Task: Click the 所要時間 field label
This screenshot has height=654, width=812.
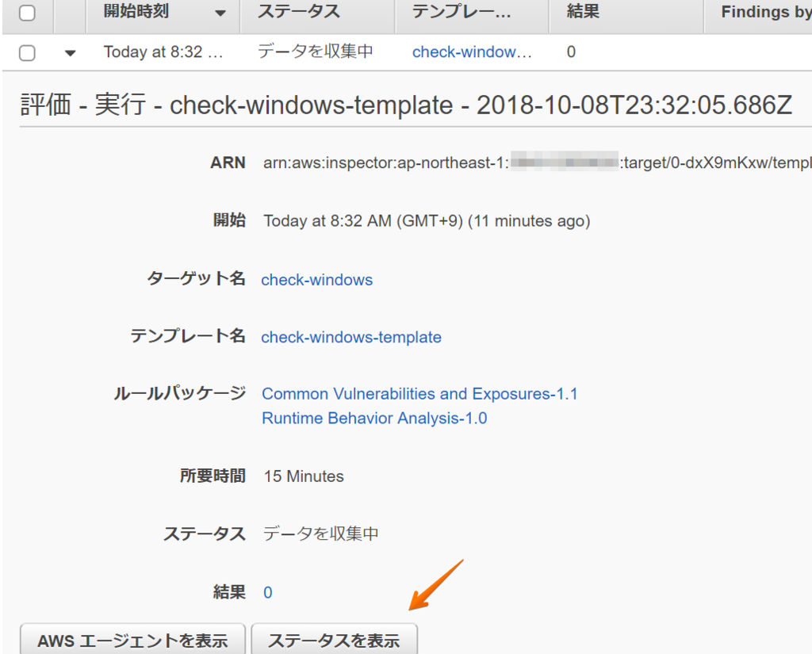Action: 213,476
